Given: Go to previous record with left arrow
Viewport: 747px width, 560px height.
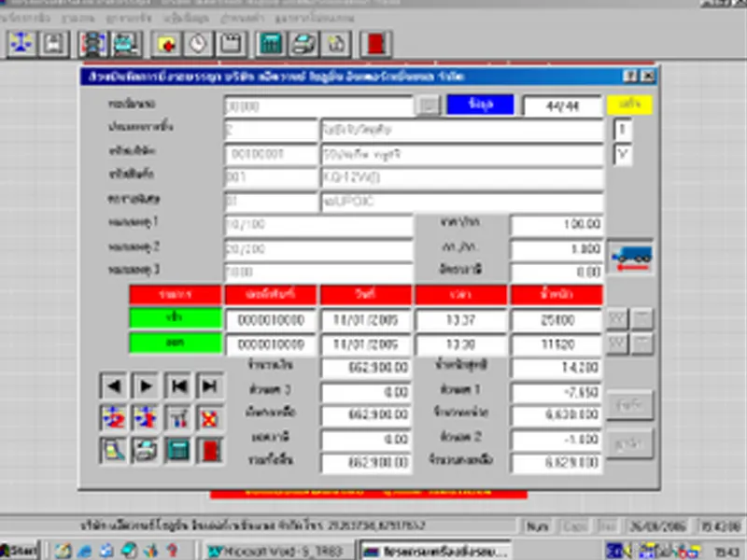Looking at the screenshot, I should pos(113,385).
